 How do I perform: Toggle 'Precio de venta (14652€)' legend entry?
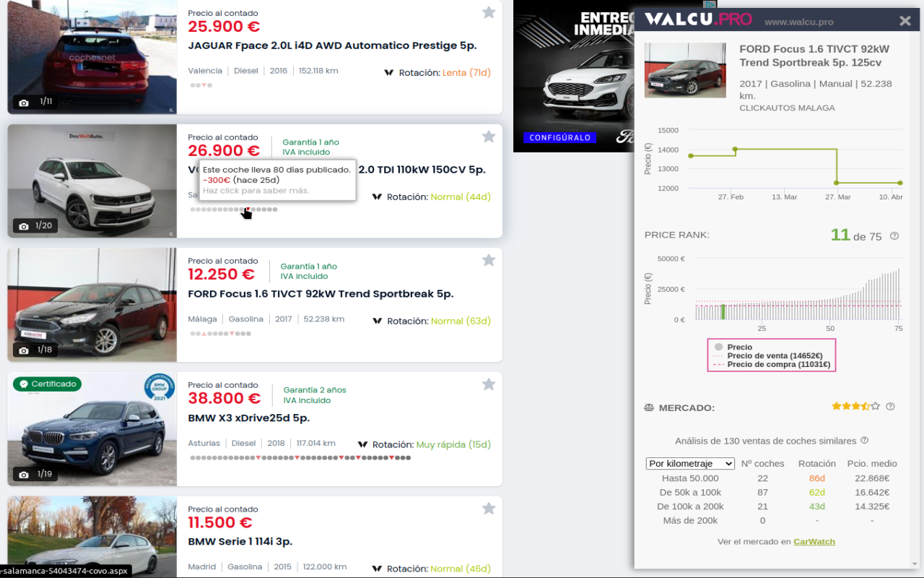[767, 356]
